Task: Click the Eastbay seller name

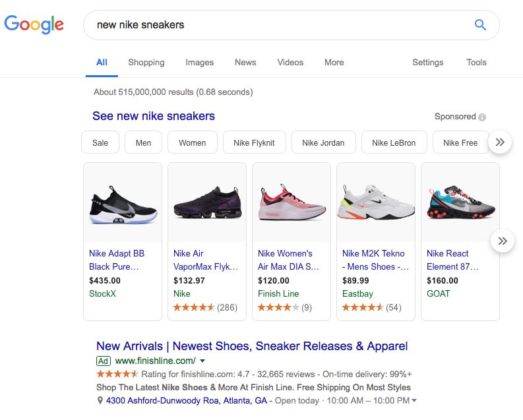Action: (357, 293)
